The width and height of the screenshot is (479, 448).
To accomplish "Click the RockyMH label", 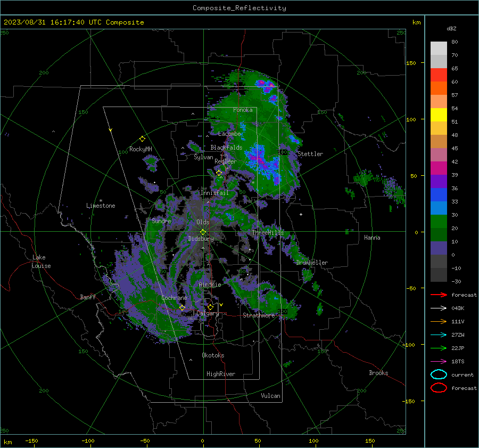I will (x=141, y=149).
